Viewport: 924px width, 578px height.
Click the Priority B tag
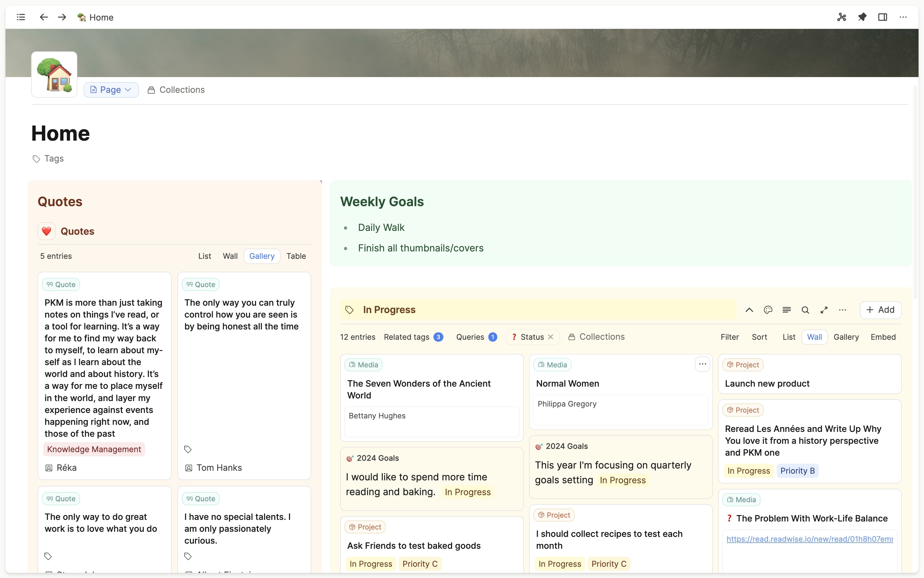coord(797,471)
